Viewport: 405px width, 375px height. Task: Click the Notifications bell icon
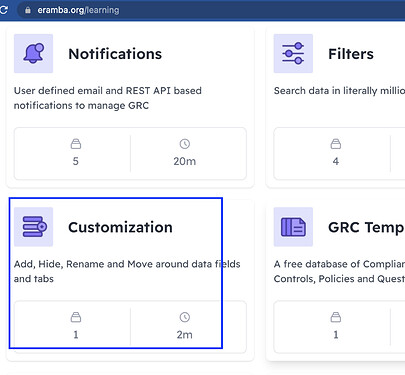33,53
